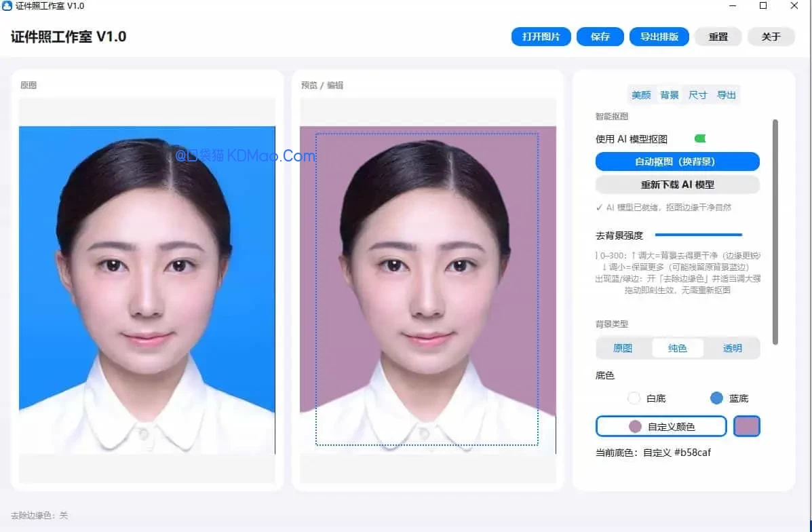
Task: Click the 重置 reset button
Action: tap(718, 37)
